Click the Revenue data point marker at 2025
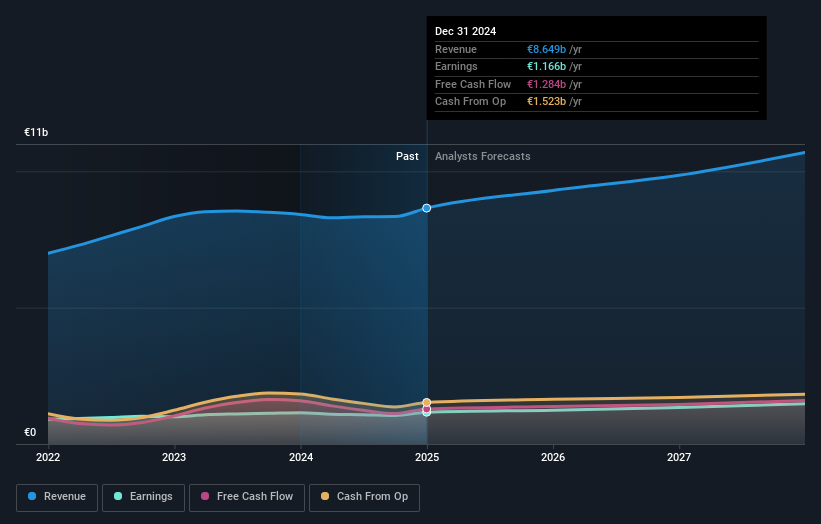 pyautogui.click(x=427, y=208)
